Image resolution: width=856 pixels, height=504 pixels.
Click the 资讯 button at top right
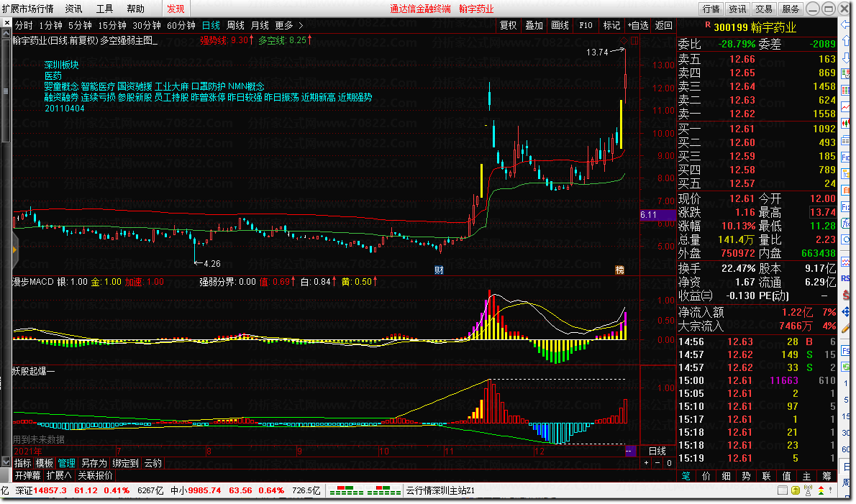(737, 9)
